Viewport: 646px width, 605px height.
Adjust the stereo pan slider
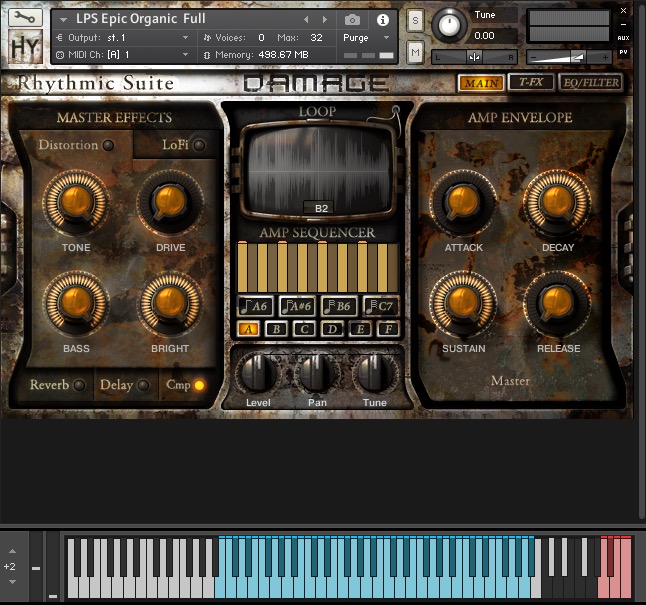[474, 57]
